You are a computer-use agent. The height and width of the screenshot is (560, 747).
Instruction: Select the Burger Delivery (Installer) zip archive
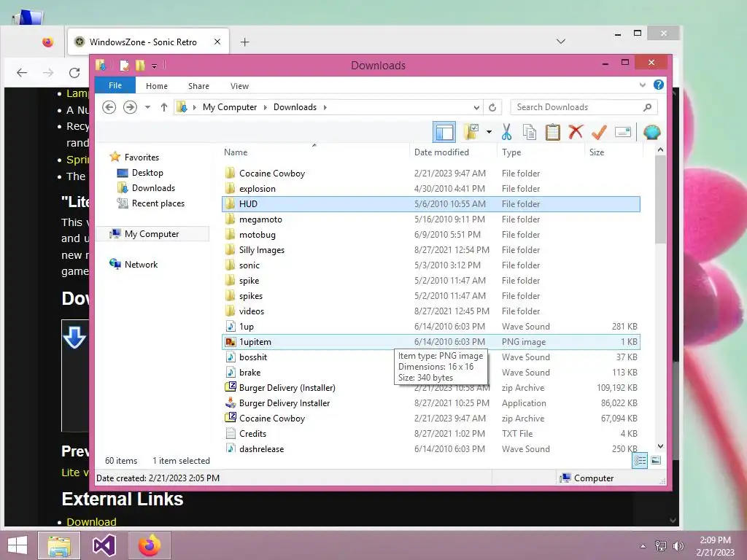(x=431, y=388)
